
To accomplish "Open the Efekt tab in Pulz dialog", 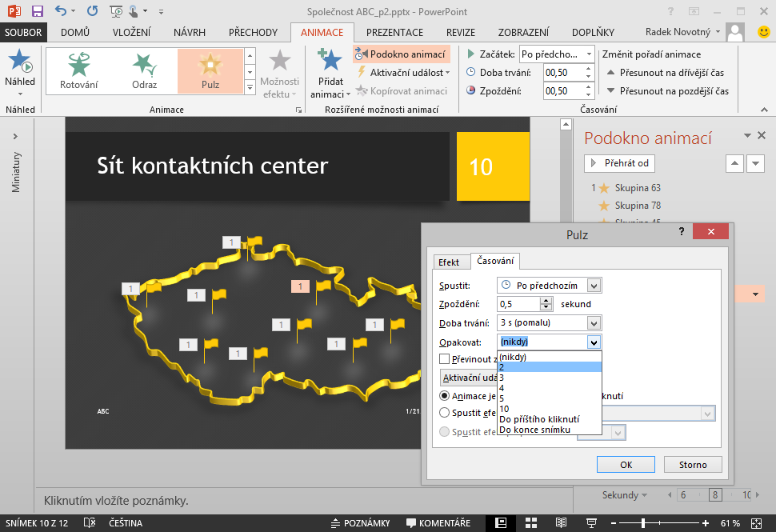I will 449,262.
